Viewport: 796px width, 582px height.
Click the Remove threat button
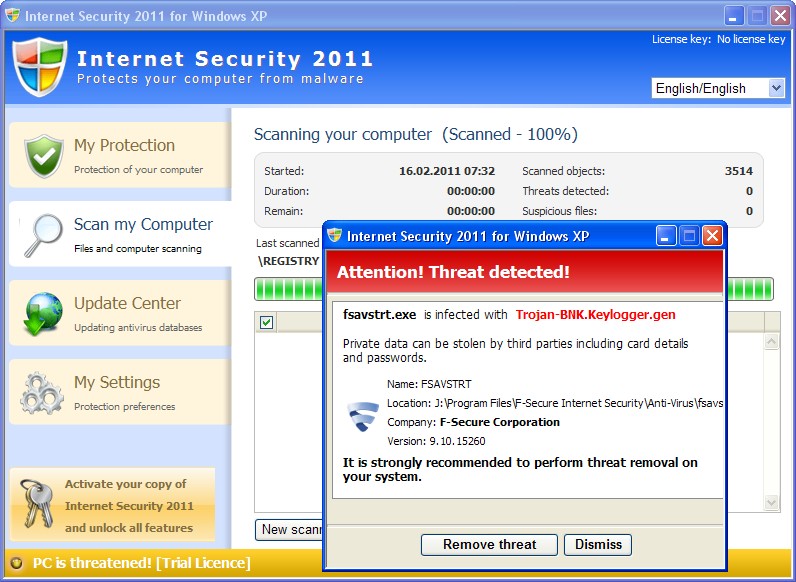click(489, 544)
